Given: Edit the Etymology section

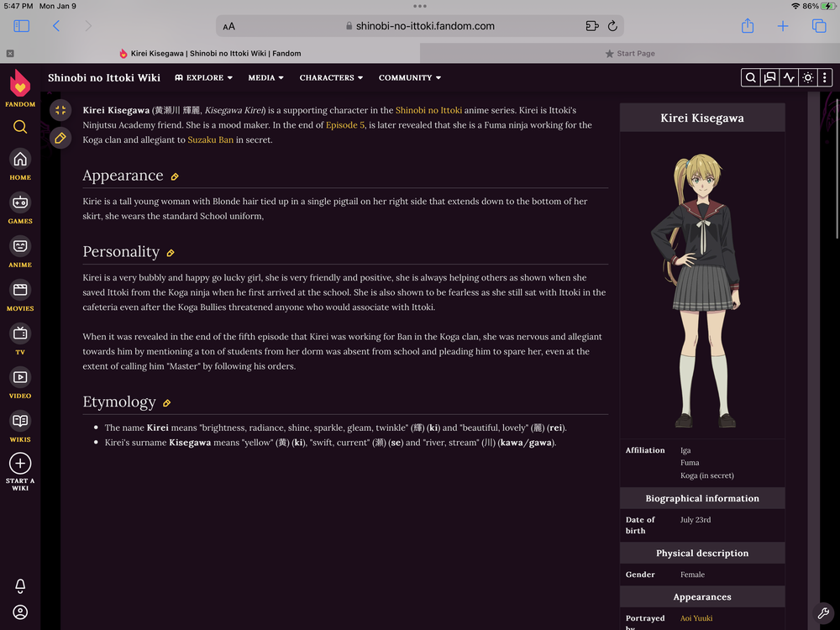Looking at the screenshot, I should [166, 403].
